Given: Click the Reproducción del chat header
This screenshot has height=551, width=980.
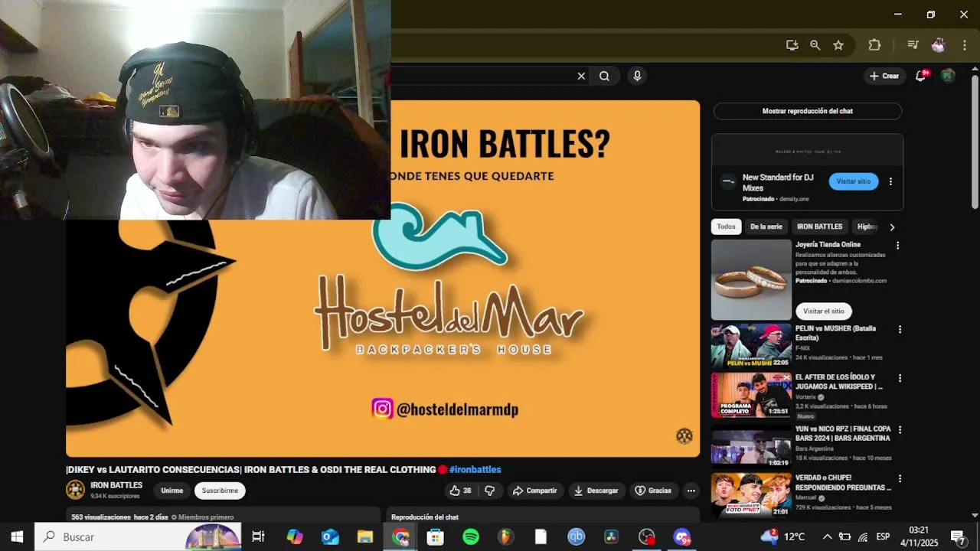Looking at the screenshot, I should click(x=425, y=517).
